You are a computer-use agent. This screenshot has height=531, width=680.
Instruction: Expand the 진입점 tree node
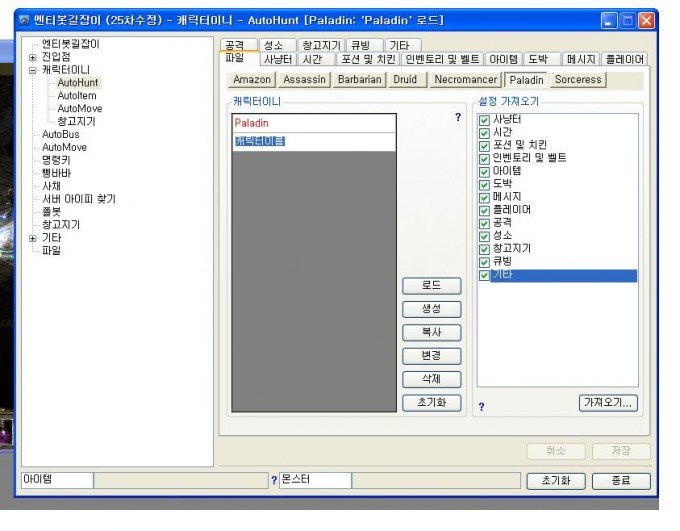(x=32, y=57)
